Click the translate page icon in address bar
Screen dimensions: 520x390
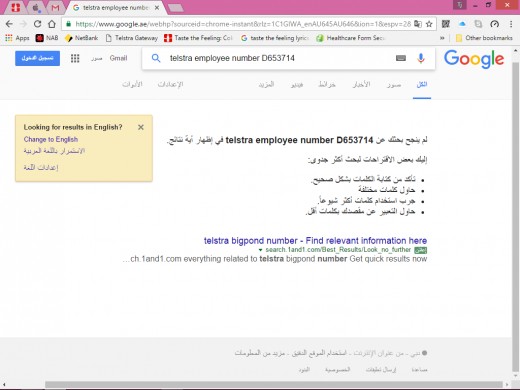418,24
